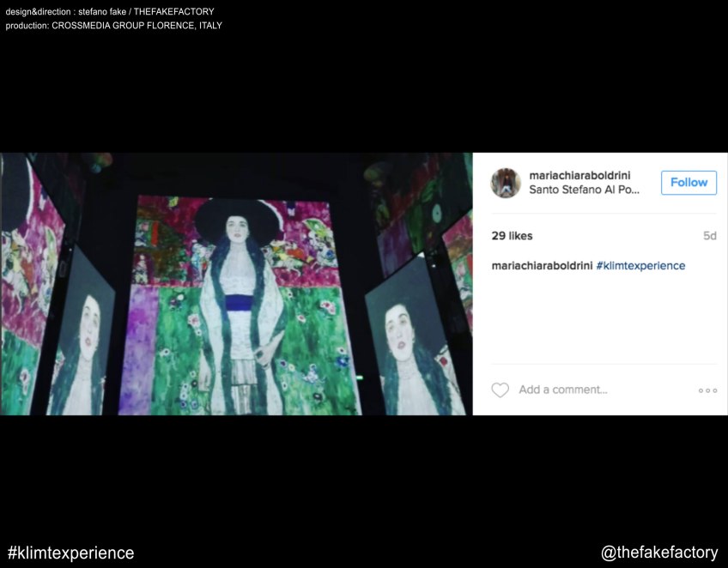Open the #klimtexperience hashtag in the caption
The image size is (728, 568).
(640, 265)
